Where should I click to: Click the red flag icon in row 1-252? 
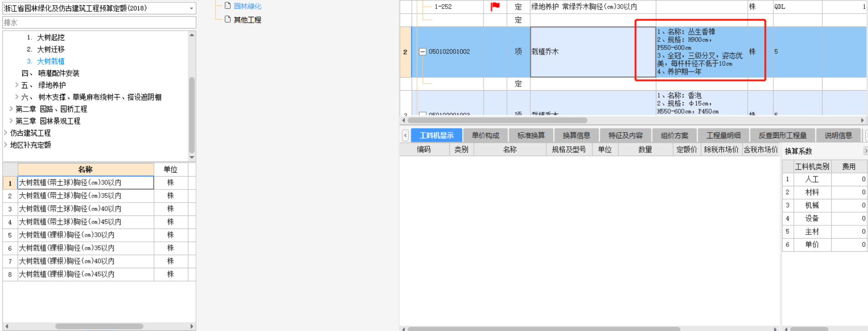pos(495,6)
